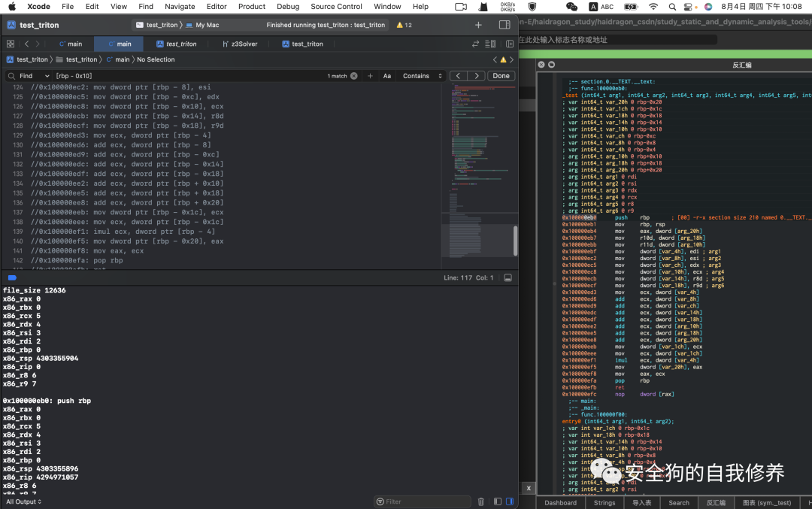
Task: Add an editor pane on the right
Action: (x=510, y=44)
